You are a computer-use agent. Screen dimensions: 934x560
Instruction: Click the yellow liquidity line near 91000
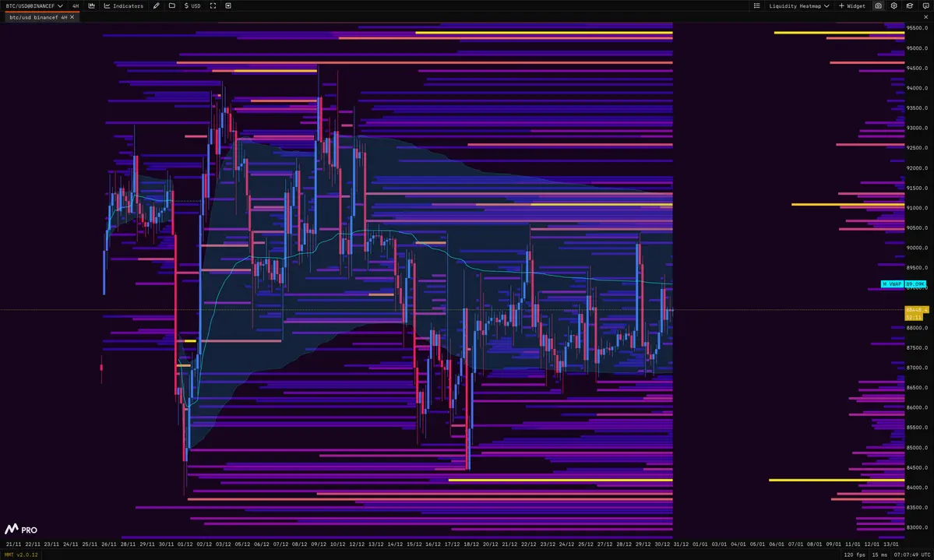(x=601, y=204)
